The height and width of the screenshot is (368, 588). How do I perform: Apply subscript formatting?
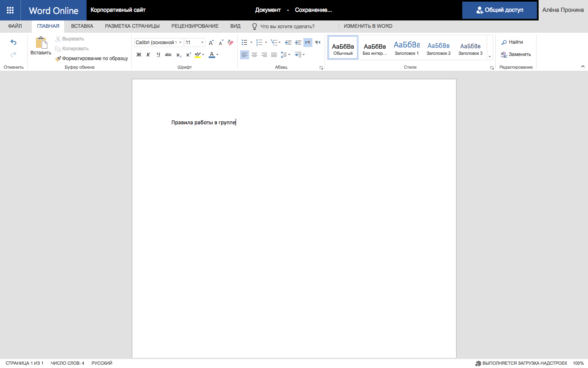(x=178, y=54)
